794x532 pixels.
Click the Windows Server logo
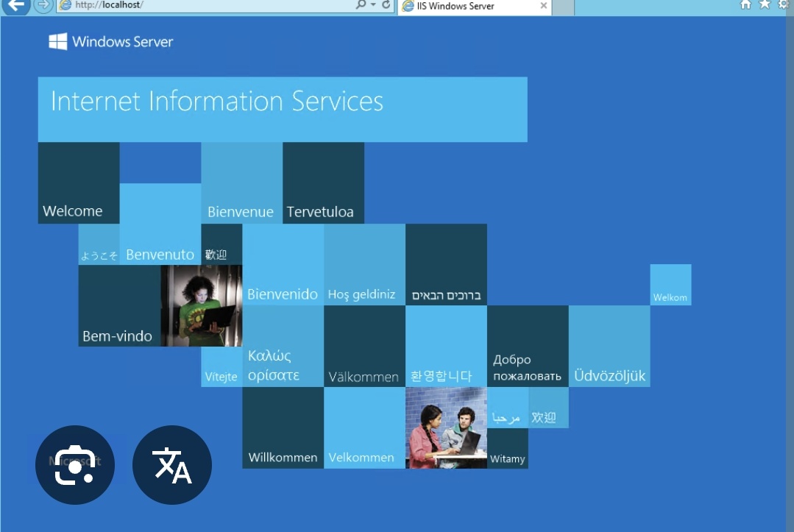pos(110,42)
